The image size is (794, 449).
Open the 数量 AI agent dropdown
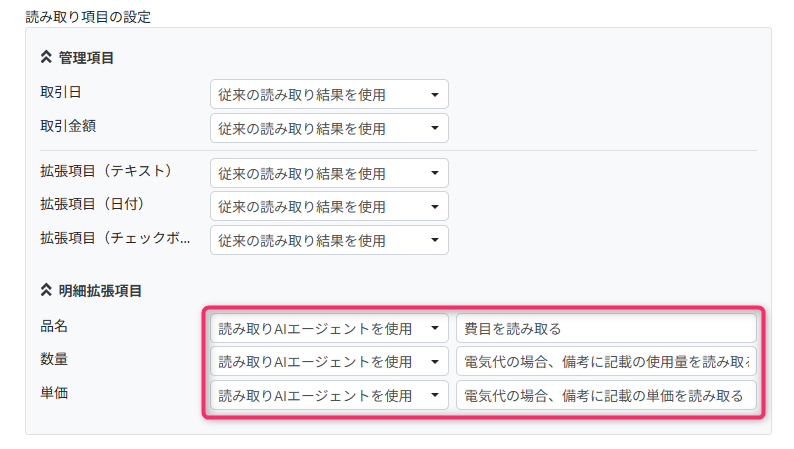point(329,361)
